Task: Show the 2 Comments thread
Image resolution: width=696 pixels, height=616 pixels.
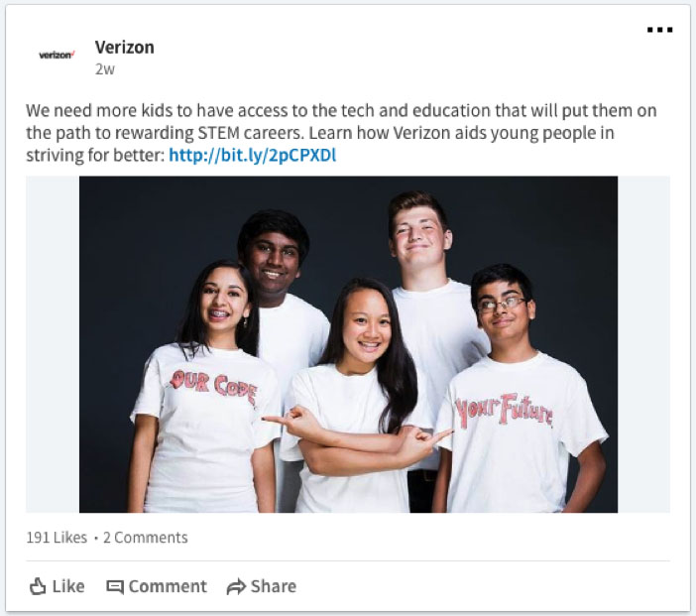Action: point(145,538)
